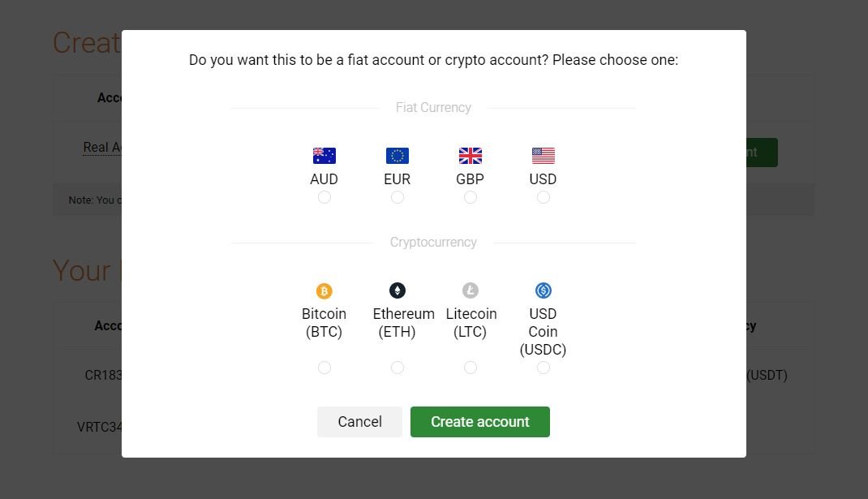
Task: Pick the Litecoin (LTC) radio button
Action: (471, 368)
